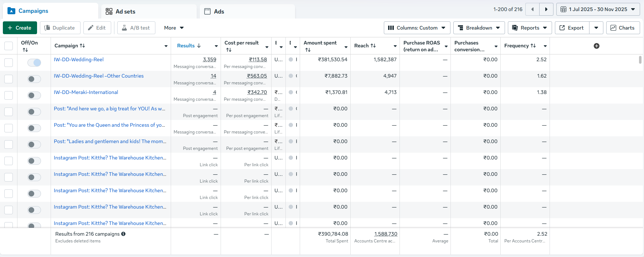This screenshot has width=644, height=257.
Task: Enable the IW-DD-Meraki-International campaign toggle
Action: coord(34,95)
